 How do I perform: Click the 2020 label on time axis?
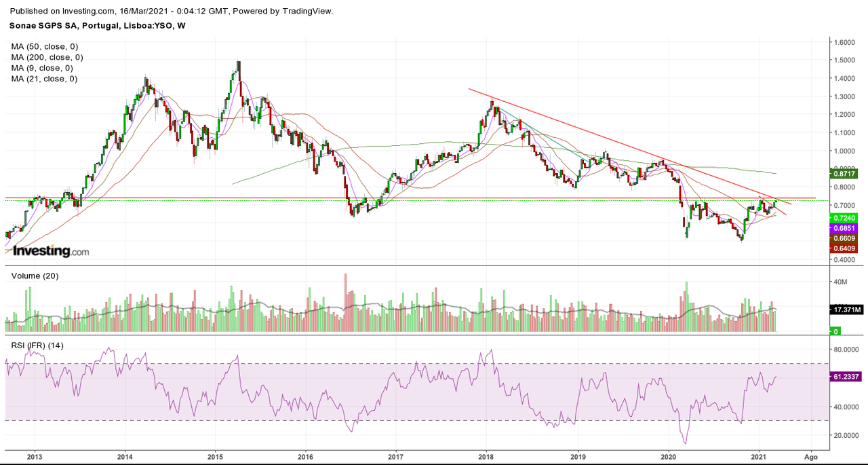pos(669,458)
